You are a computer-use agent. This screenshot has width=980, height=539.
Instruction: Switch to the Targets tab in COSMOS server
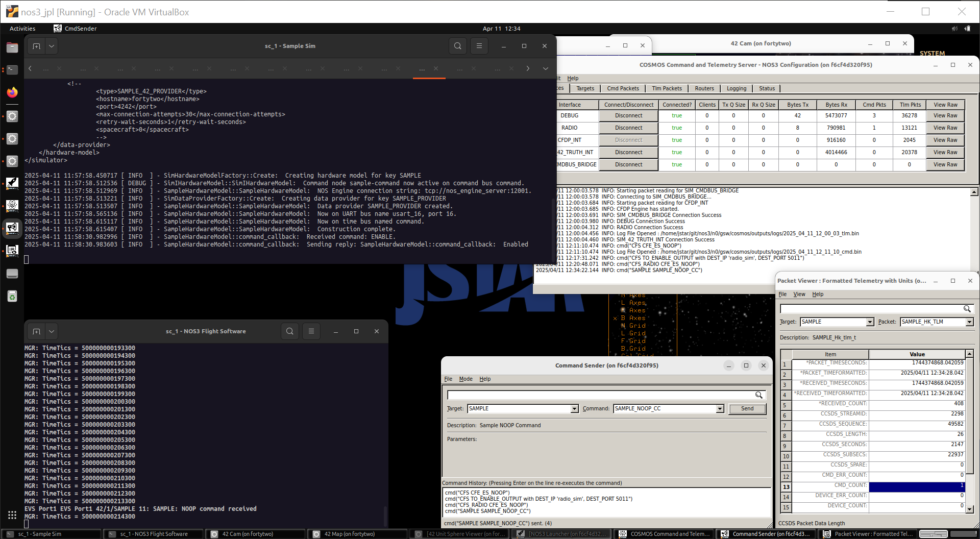point(585,88)
